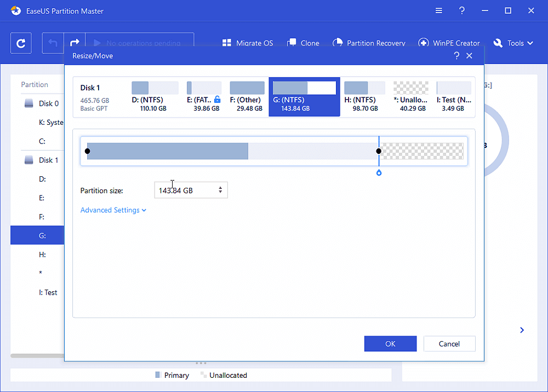
Task: Click the right resize slider handle
Action: tap(378, 151)
